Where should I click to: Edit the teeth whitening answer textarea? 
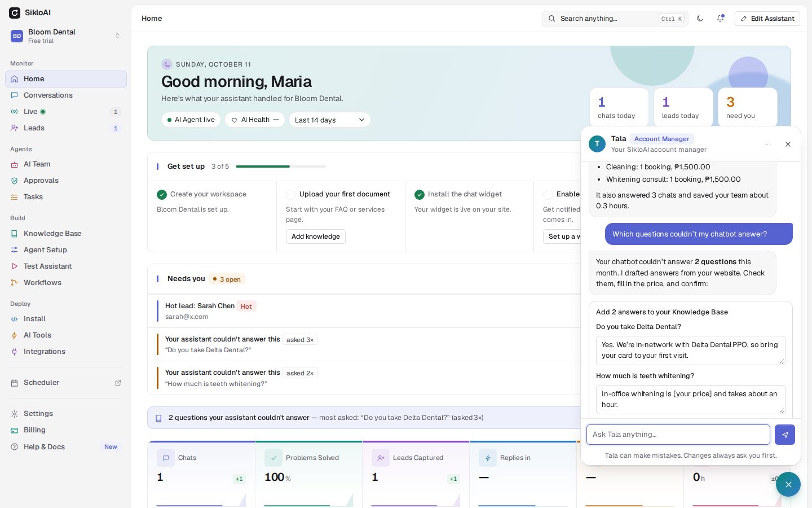tap(691, 399)
